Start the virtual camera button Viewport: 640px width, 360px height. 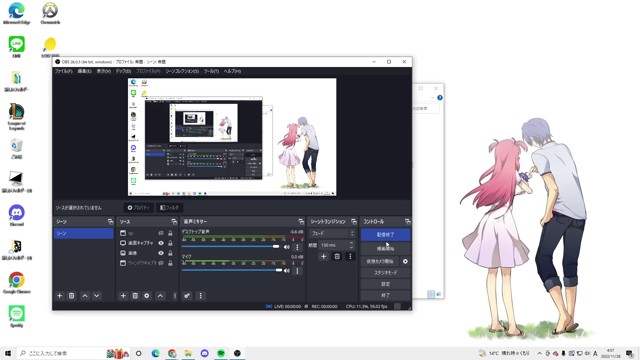pos(380,261)
